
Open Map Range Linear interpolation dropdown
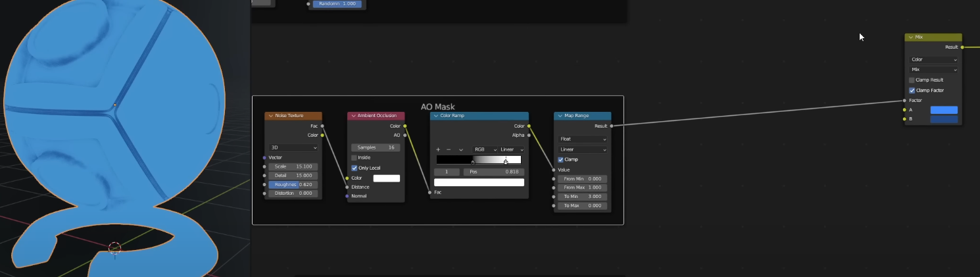click(x=583, y=149)
